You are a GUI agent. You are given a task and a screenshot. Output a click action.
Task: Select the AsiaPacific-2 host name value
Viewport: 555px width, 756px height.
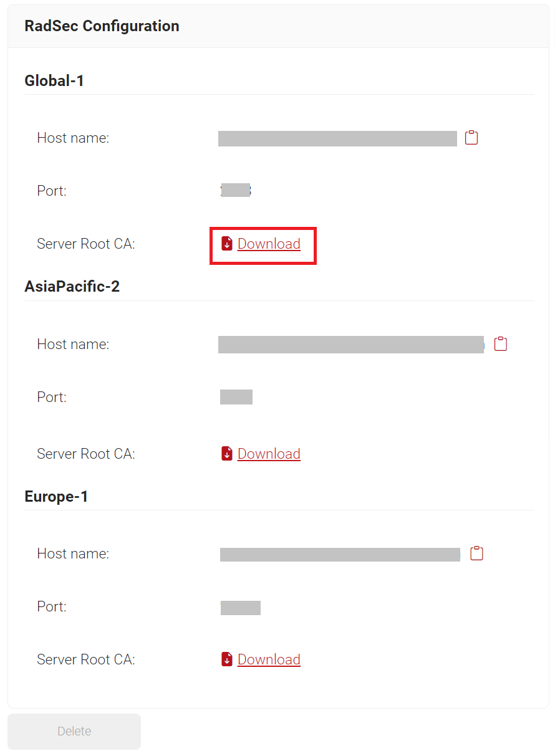[351, 344]
